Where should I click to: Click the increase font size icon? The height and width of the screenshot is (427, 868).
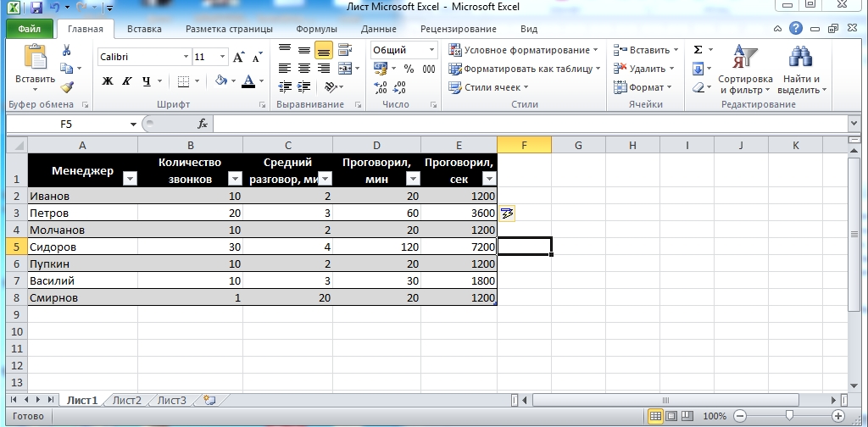(237, 57)
